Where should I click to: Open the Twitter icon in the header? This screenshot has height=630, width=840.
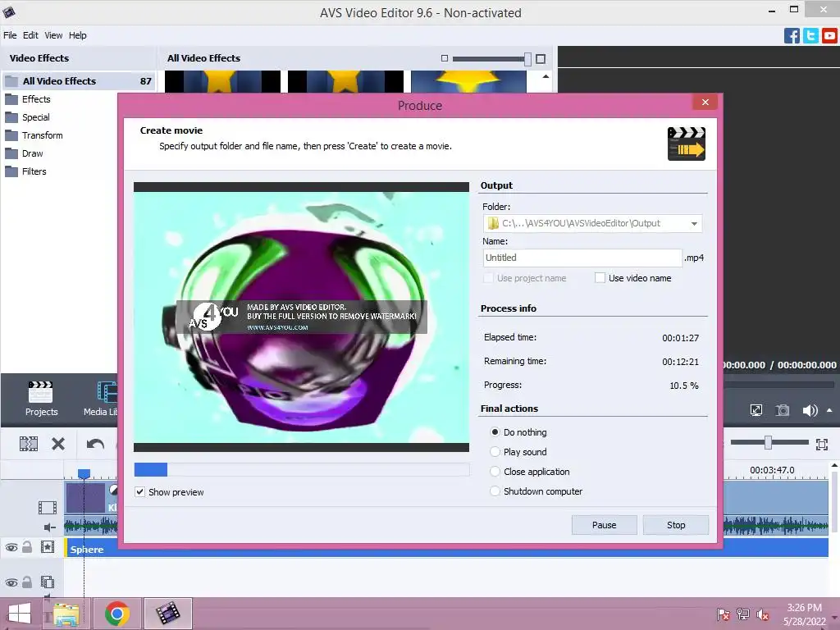click(810, 35)
